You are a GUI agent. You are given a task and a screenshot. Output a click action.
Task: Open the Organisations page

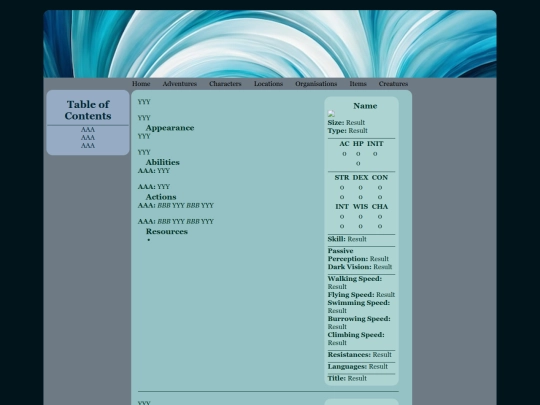(316, 84)
